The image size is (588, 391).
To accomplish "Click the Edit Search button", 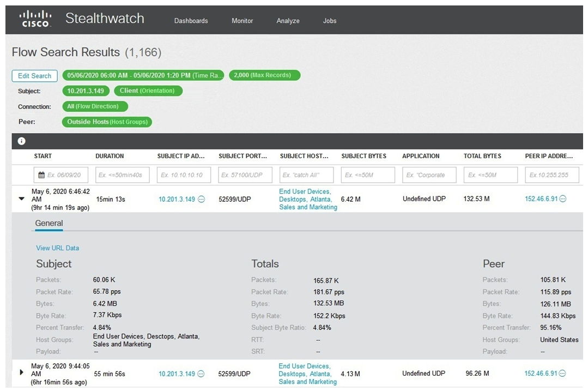I will coord(34,76).
